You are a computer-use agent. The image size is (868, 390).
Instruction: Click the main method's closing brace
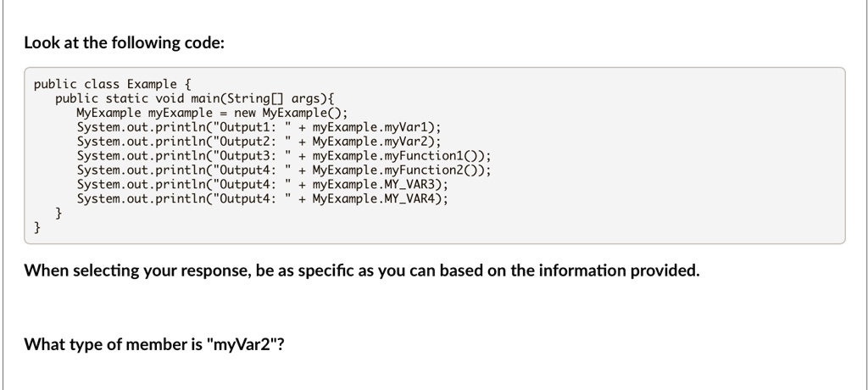coord(58,214)
